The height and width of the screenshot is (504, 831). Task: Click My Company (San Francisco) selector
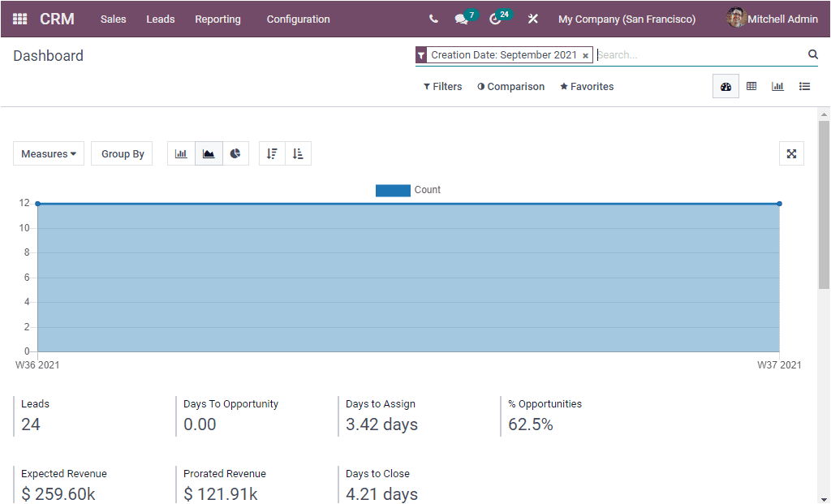626,19
